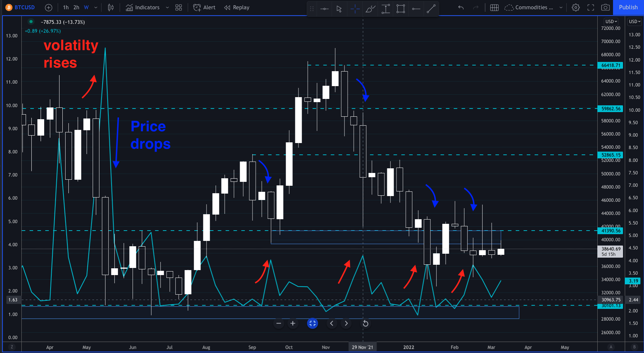The image size is (644, 353).
Task: Click the 3.19 indicator value label
Action: (633, 281)
